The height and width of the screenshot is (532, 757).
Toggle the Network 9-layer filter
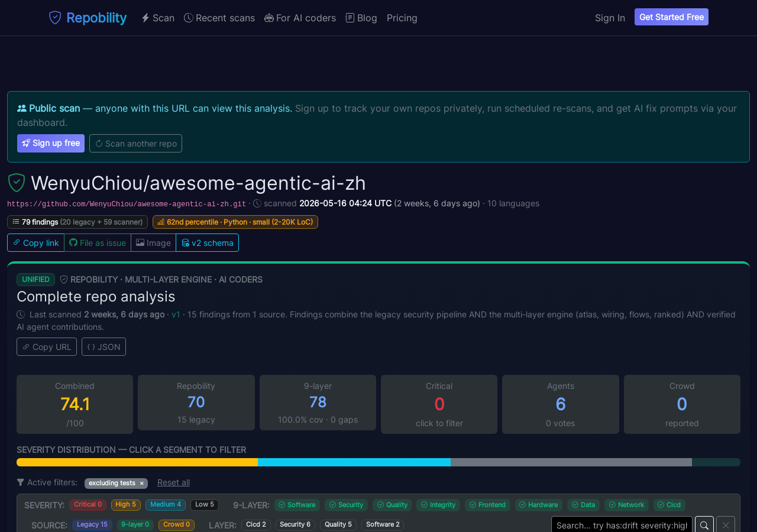pos(626,505)
